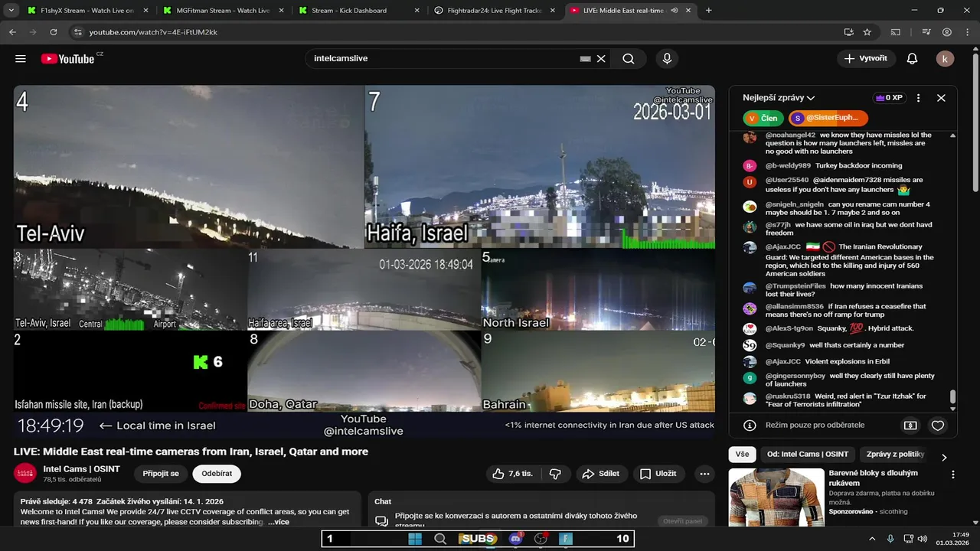Viewport: 980px width, 551px height.
Task: Go back in browser history
Action: point(12,32)
